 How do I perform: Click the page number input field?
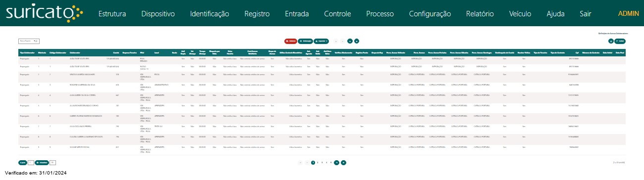tap(31, 162)
